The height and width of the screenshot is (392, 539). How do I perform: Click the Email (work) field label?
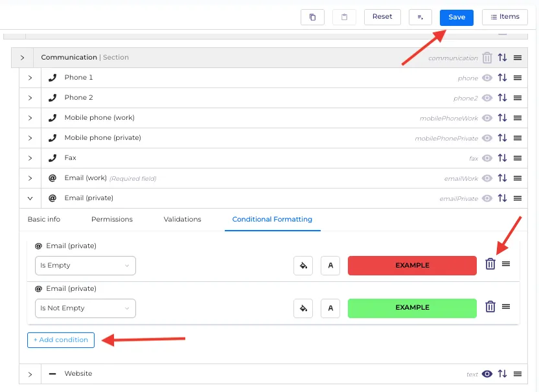point(86,178)
